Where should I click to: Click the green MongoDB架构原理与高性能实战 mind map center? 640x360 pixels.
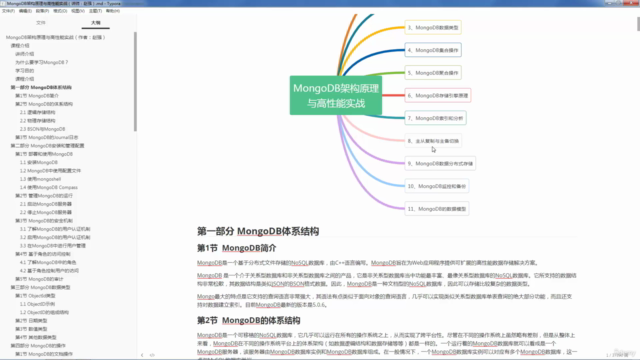pos(336,96)
